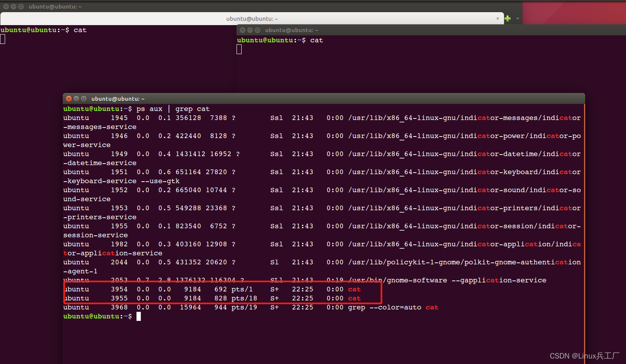
Task: Click PID 1982 indicator-application row
Action: pyautogui.click(x=119, y=244)
